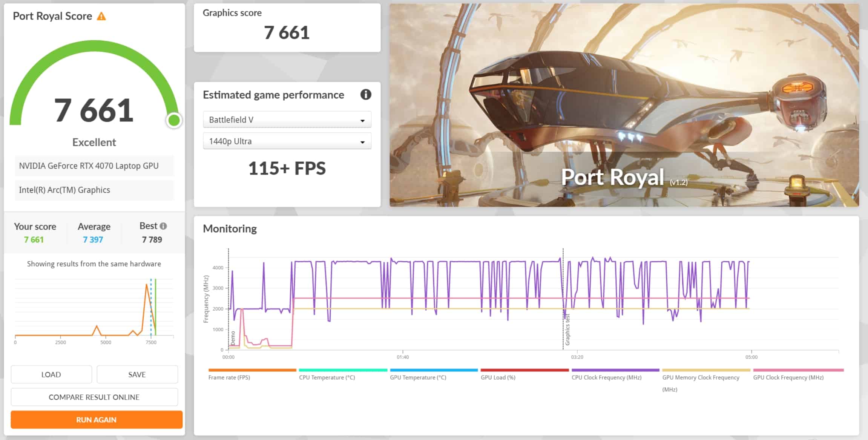The height and width of the screenshot is (440, 868).
Task: Toggle GPU Temperature legend series
Action: (418, 377)
